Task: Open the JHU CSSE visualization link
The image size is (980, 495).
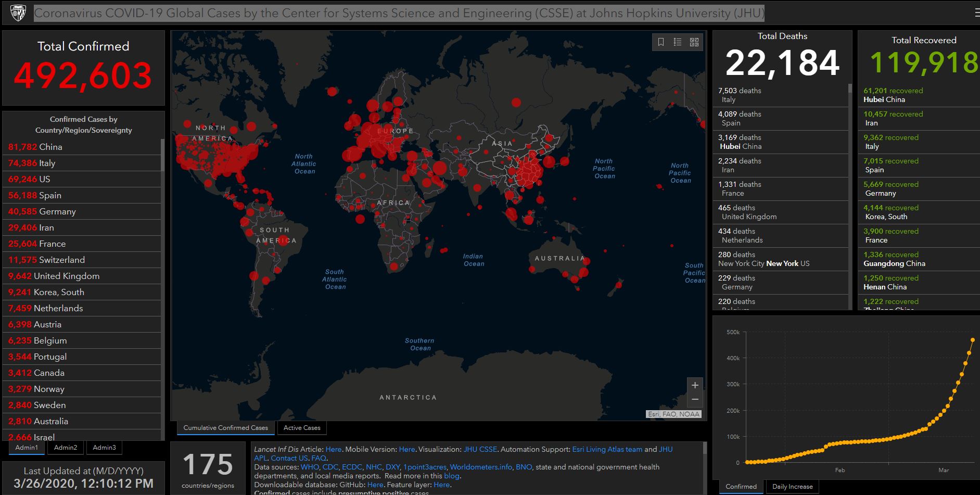Action: [x=480, y=449]
